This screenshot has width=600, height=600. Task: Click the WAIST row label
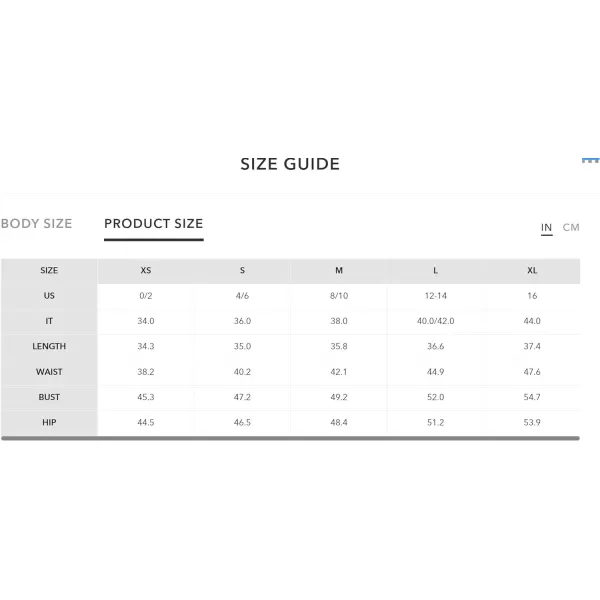click(49, 372)
